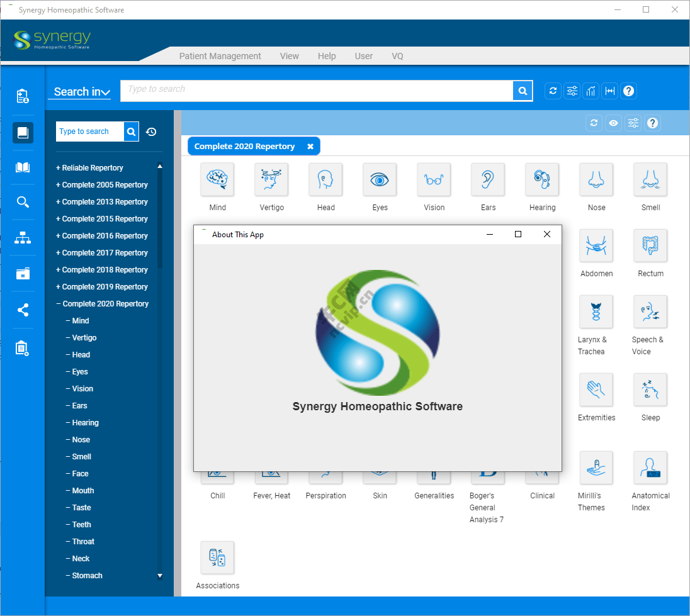This screenshot has width=690, height=616.
Task: Open the Generalities chapter label
Action: coord(434,496)
